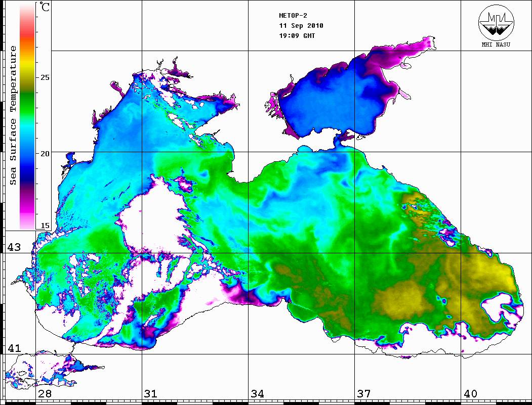532x405 pixels.
Task: Click the 'MHI NASU' caption text
Action: pyautogui.click(x=496, y=44)
